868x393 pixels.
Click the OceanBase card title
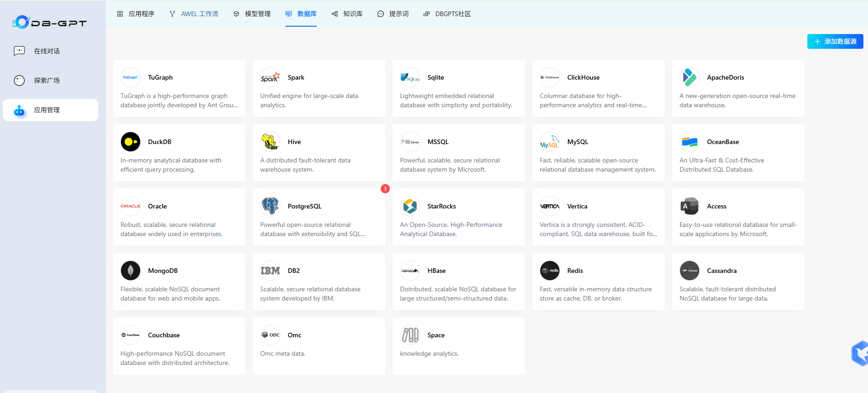point(723,142)
